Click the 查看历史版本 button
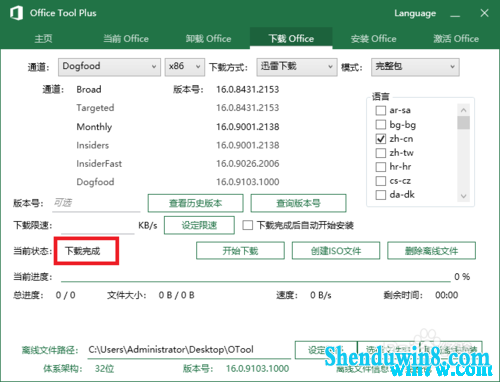This screenshot has height=382, width=500. pos(195,203)
